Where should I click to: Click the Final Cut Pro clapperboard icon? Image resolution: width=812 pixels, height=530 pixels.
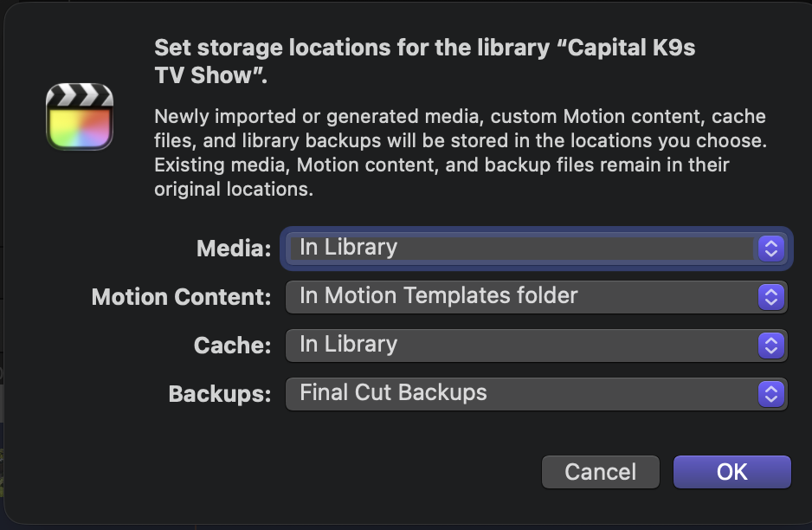80,116
